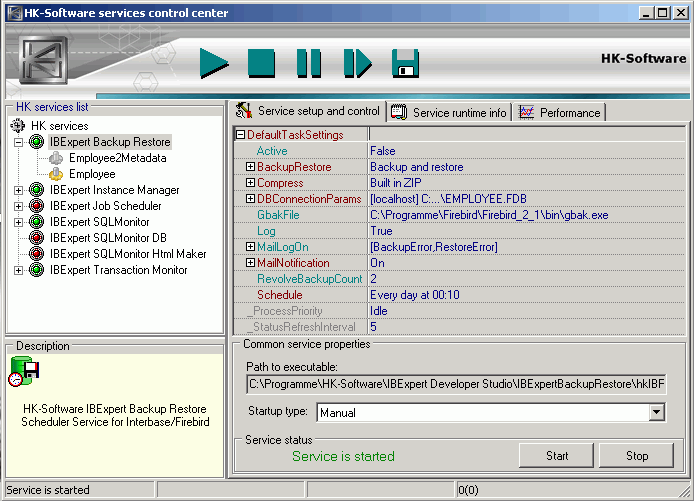Viewport: 694px width, 501px height.
Task: Select the HK services root node
Action: (59, 126)
